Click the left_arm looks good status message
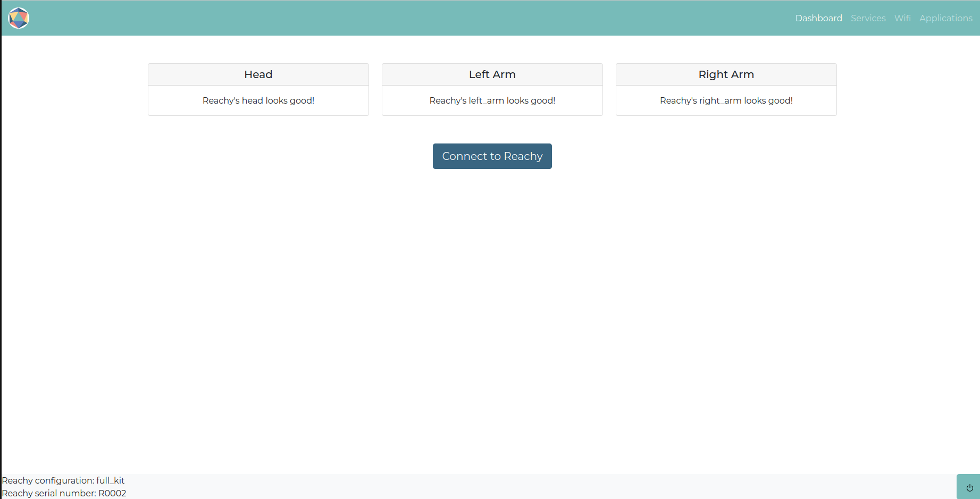The image size is (980, 499). pos(492,100)
